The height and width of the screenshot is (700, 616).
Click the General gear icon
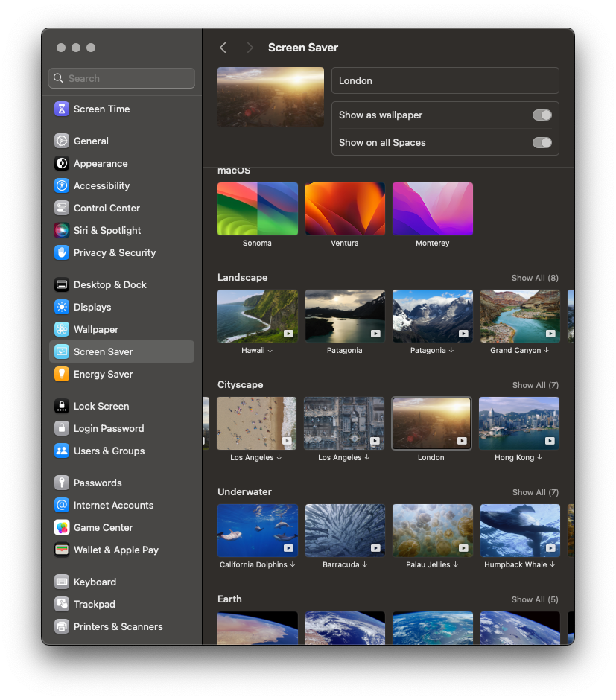pos(62,141)
